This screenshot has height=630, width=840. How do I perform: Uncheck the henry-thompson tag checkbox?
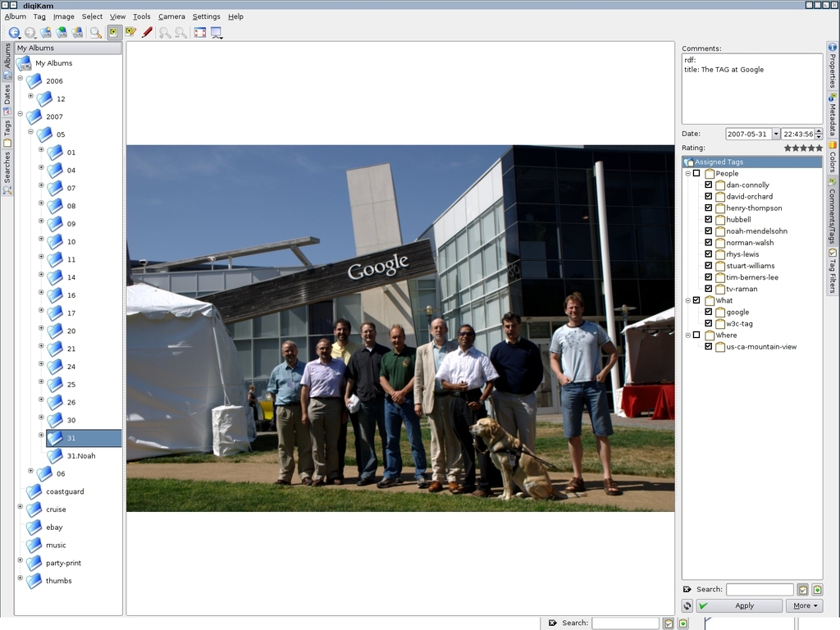(x=708, y=208)
